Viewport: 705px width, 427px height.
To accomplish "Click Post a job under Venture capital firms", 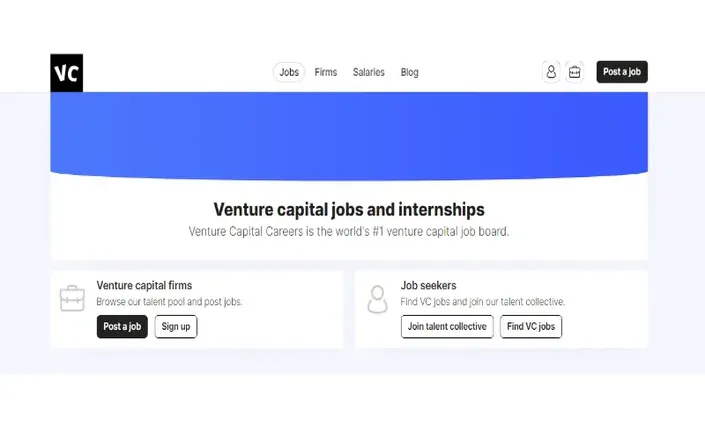I will (122, 326).
